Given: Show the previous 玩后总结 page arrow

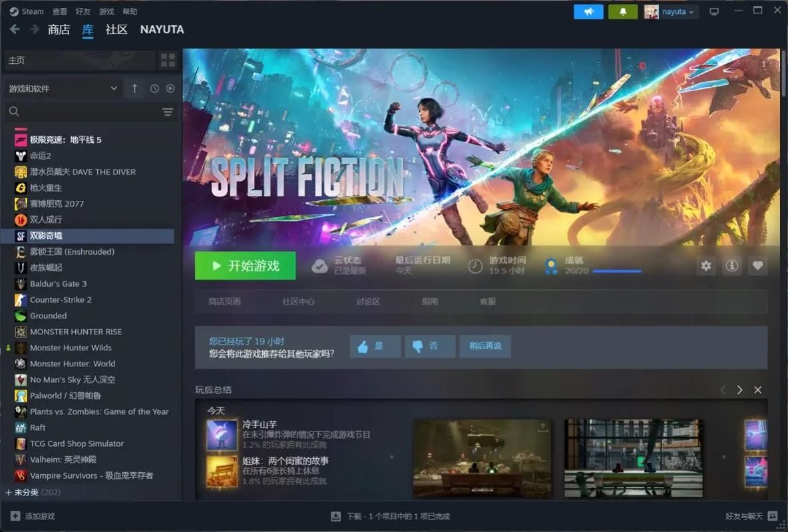Looking at the screenshot, I should (723, 390).
